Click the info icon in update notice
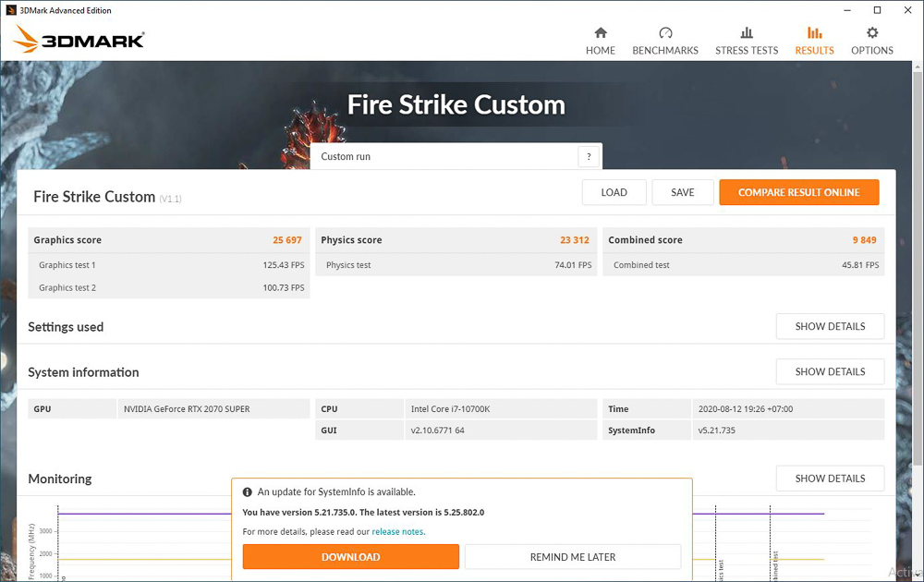 pos(248,491)
